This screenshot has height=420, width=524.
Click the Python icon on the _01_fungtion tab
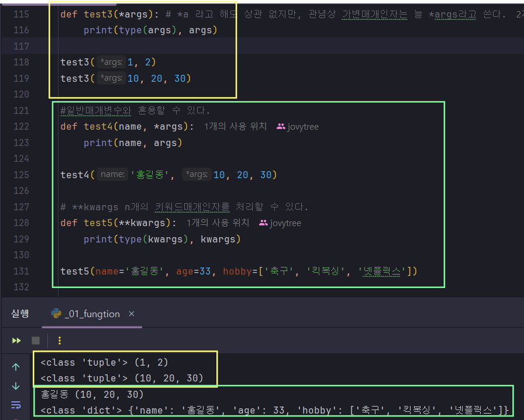click(56, 313)
